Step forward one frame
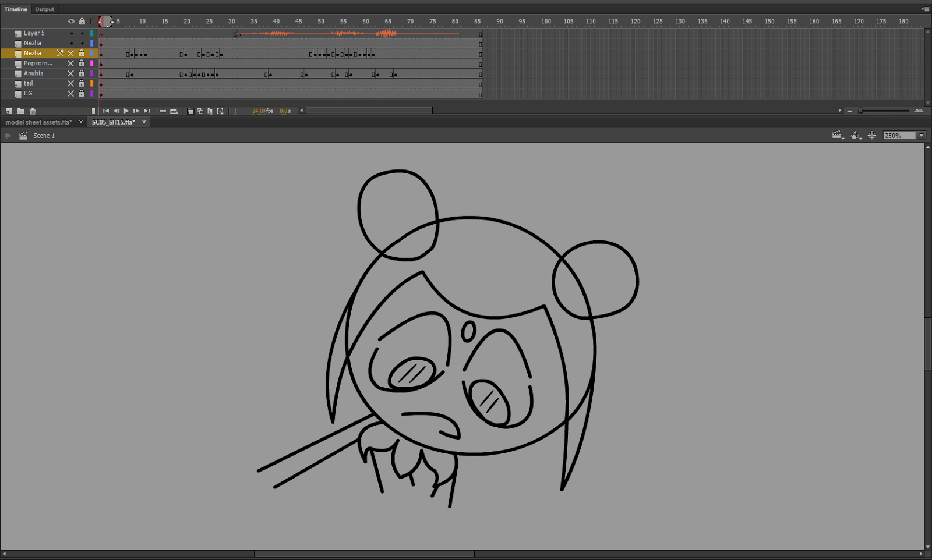932x560 pixels. [x=136, y=111]
